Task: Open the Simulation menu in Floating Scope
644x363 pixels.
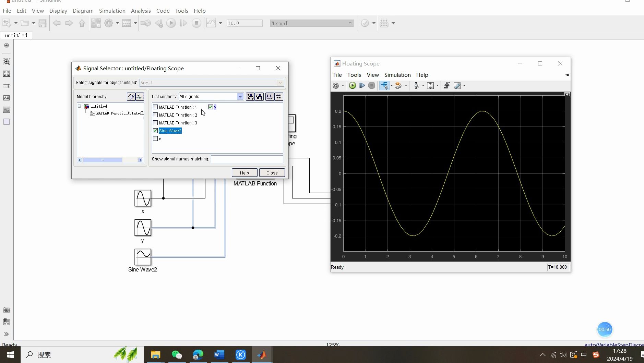Action: (x=397, y=75)
